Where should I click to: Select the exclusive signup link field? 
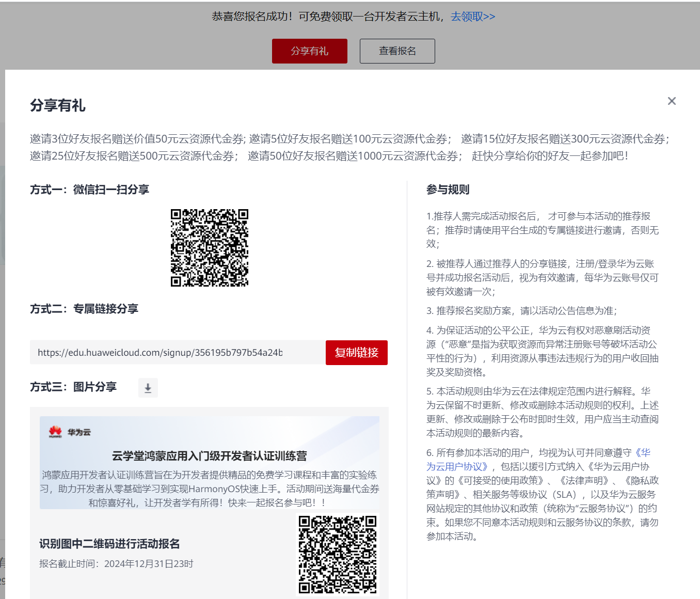pyautogui.click(x=178, y=353)
